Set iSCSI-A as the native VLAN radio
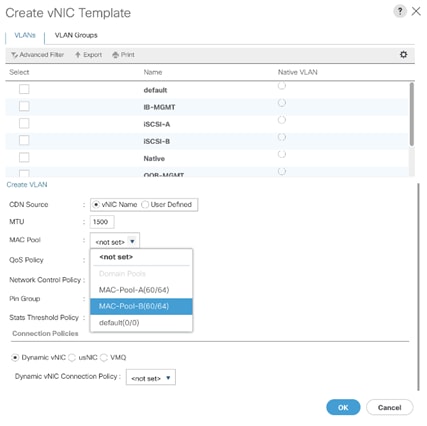Viewport: 427px width, 426px height. pyautogui.click(x=282, y=120)
